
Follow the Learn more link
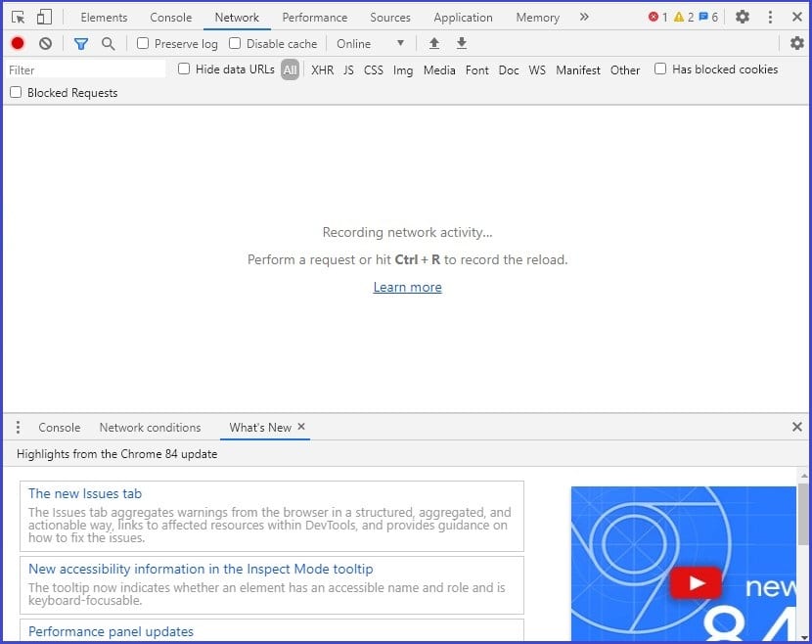[x=408, y=287]
